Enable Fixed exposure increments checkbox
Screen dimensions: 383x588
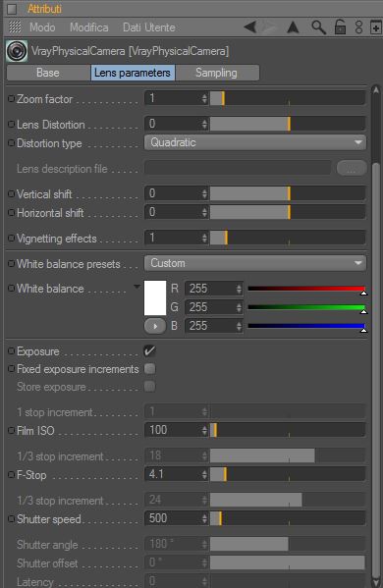(149, 369)
